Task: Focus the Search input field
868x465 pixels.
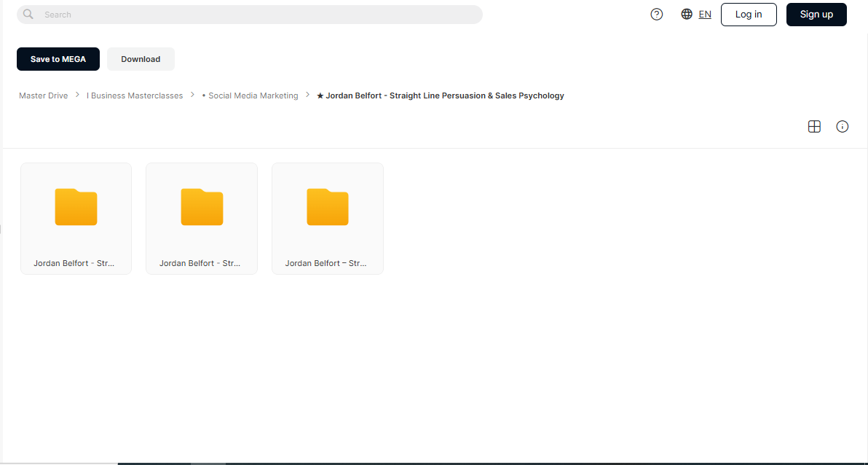Action: click(x=250, y=15)
